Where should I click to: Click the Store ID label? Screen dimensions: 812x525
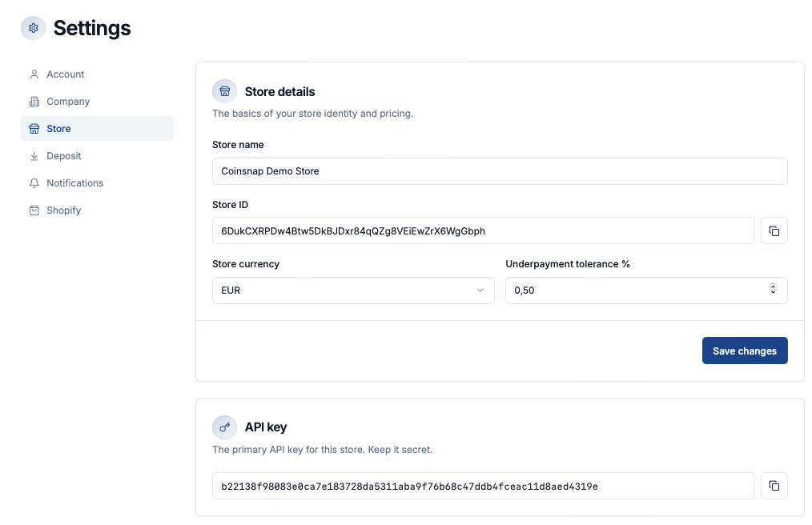tap(230, 205)
